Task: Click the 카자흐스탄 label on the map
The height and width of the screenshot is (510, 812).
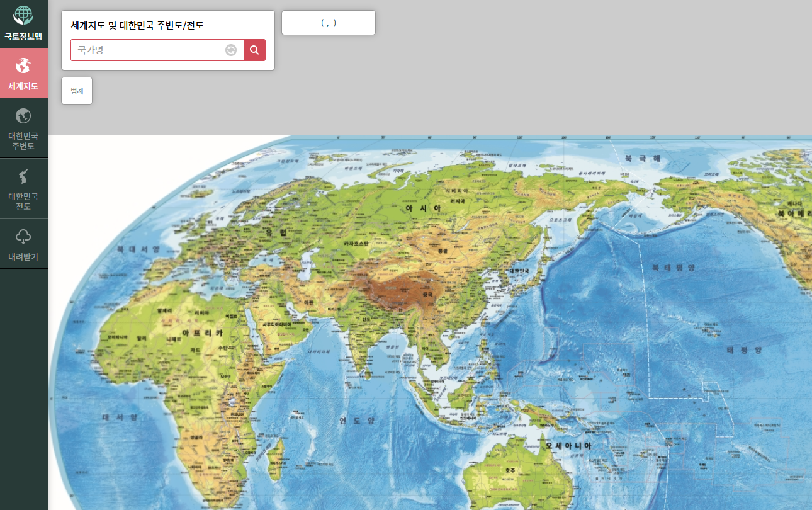Action: click(356, 243)
